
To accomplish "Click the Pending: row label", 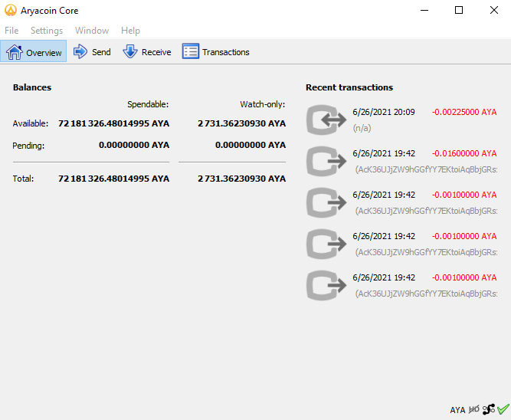I will (28, 146).
